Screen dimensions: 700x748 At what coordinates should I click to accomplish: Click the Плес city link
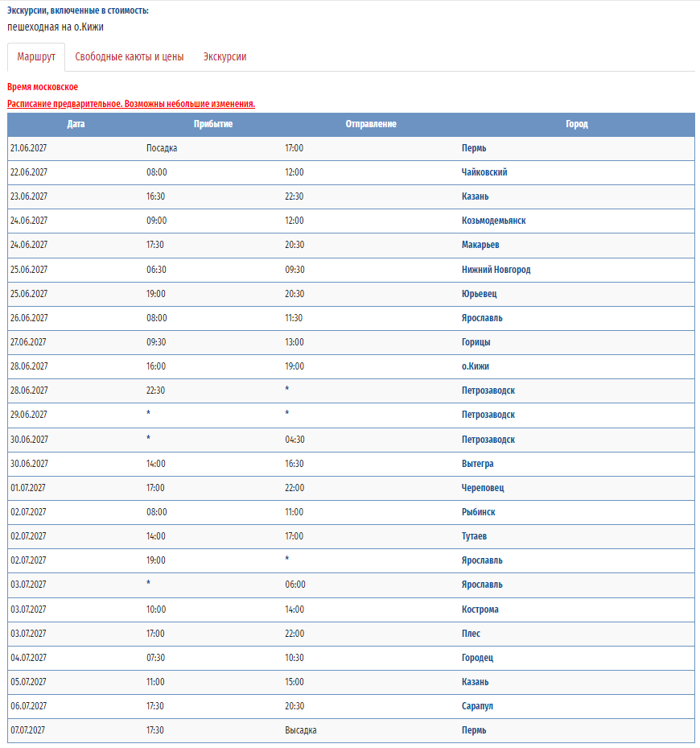[471, 634]
